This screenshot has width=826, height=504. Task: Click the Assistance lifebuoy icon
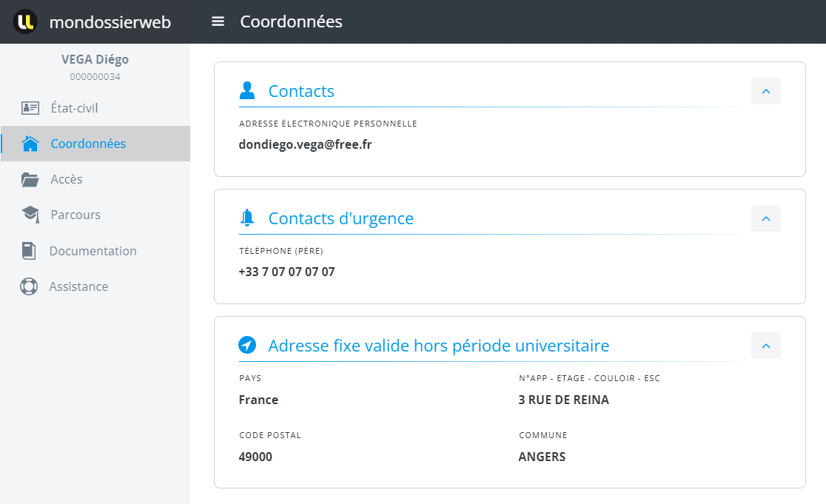click(29, 286)
